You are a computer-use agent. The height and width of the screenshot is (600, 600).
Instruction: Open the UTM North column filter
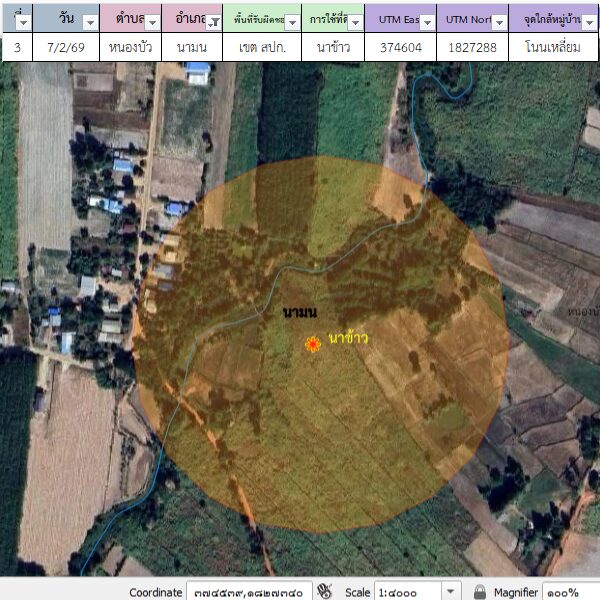[x=498, y=22]
